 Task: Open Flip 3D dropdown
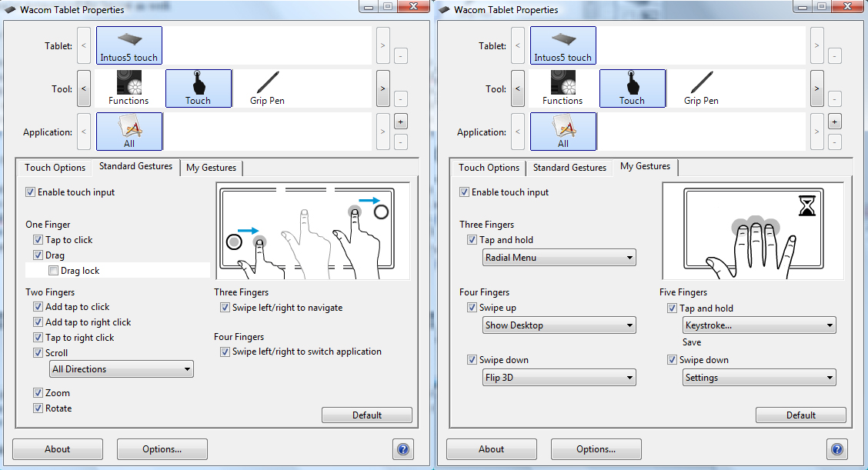[x=559, y=378]
